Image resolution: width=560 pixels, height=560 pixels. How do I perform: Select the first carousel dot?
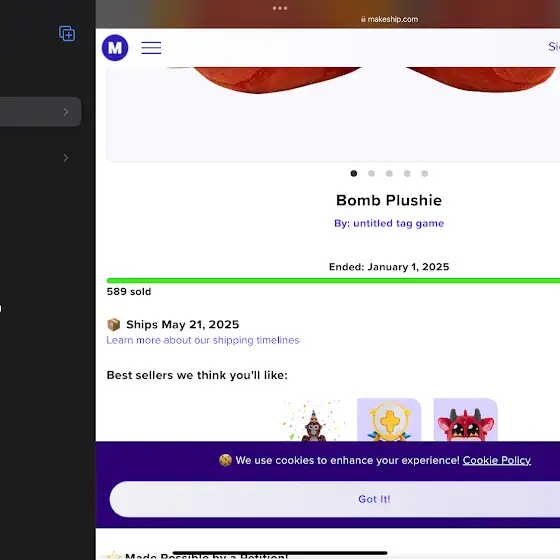click(354, 174)
